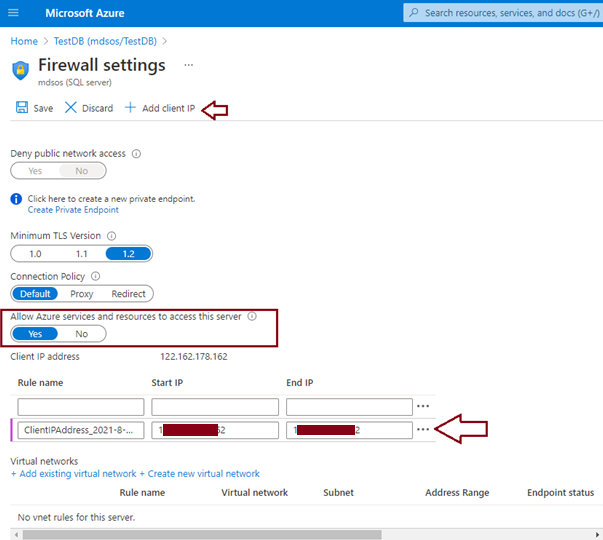Select Default connection policy

tap(35, 294)
